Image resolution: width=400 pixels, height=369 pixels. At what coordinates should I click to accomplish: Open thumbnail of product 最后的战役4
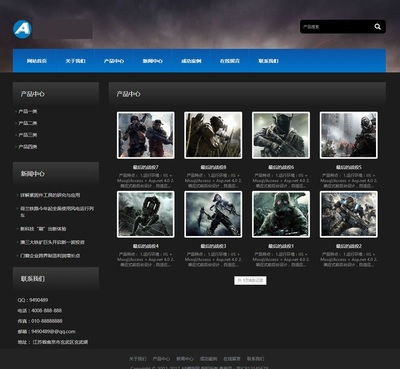[x=146, y=214]
